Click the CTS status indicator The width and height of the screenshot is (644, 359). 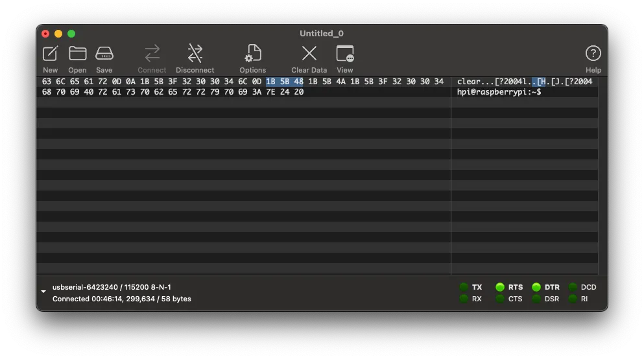500,299
